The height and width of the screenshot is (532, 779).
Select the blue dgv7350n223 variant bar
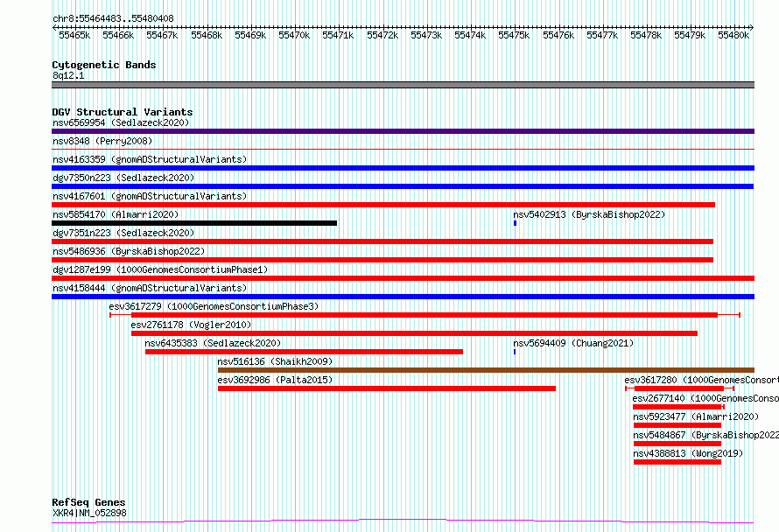click(x=403, y=186)
